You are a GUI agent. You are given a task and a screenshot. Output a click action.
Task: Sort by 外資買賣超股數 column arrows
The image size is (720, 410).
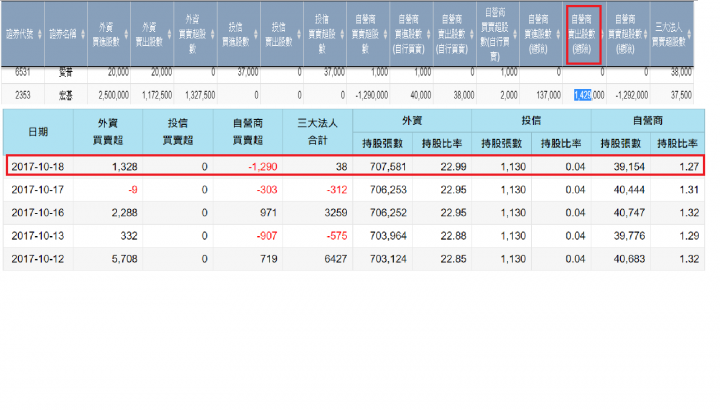213,34
